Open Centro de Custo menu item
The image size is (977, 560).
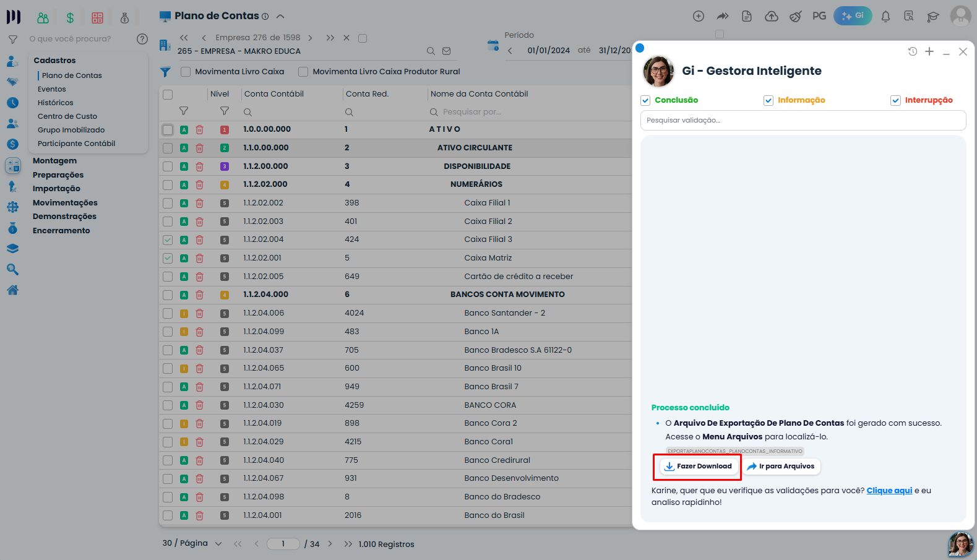[67, 116]
